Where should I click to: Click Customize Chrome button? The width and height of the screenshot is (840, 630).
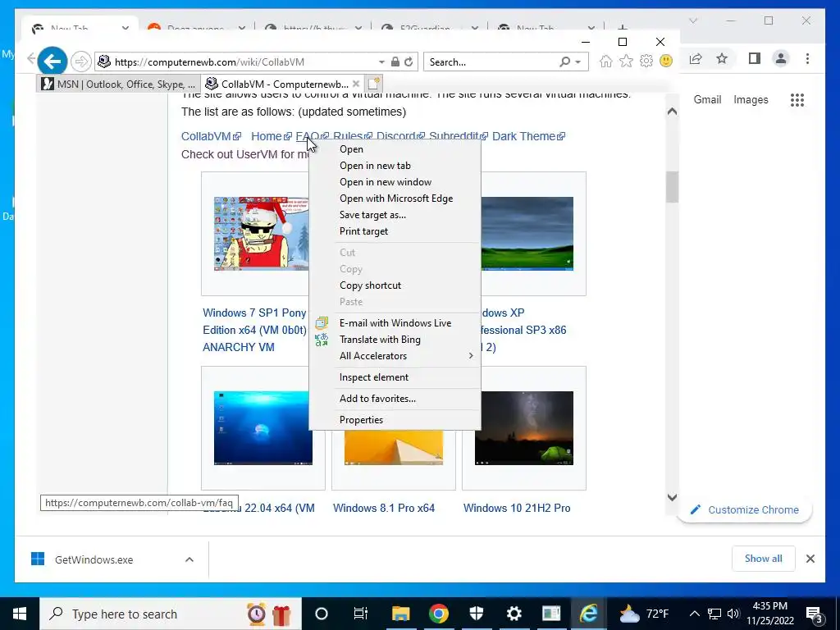point(745,509)
